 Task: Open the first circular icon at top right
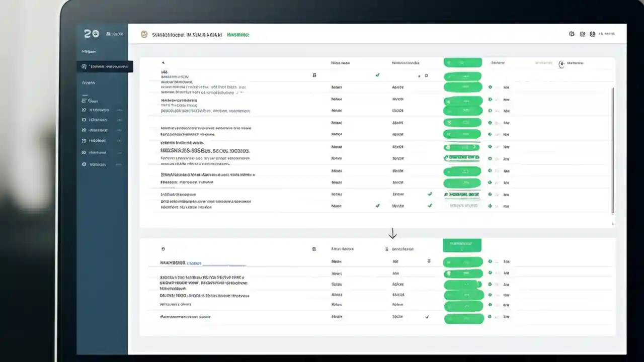572,34
